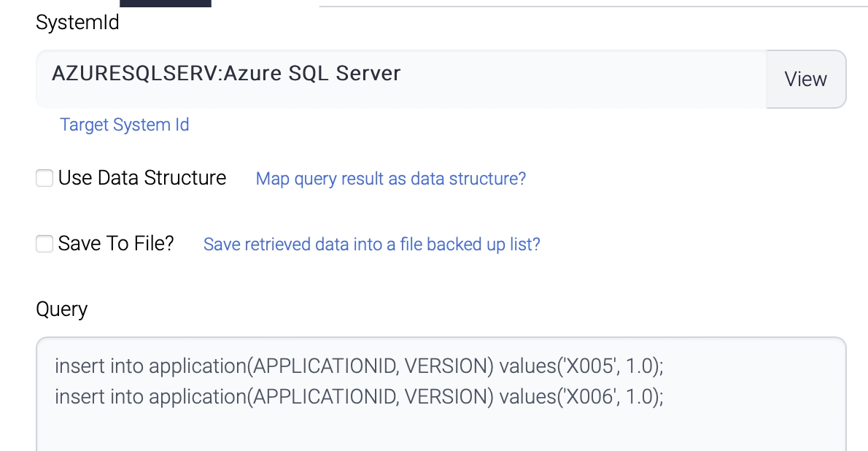Click the SystemId label heading
Screen dimensions: 868x451
click(77, 23)
